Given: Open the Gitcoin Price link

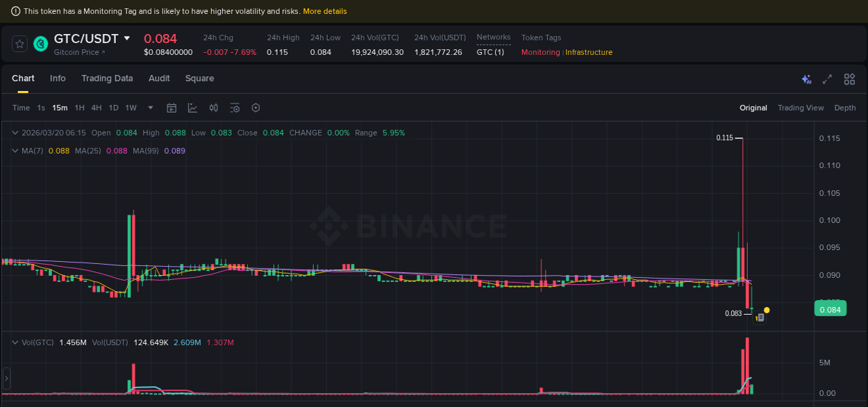Looking at the screenshot, I should pyautogui.click(x=76, y=52).
